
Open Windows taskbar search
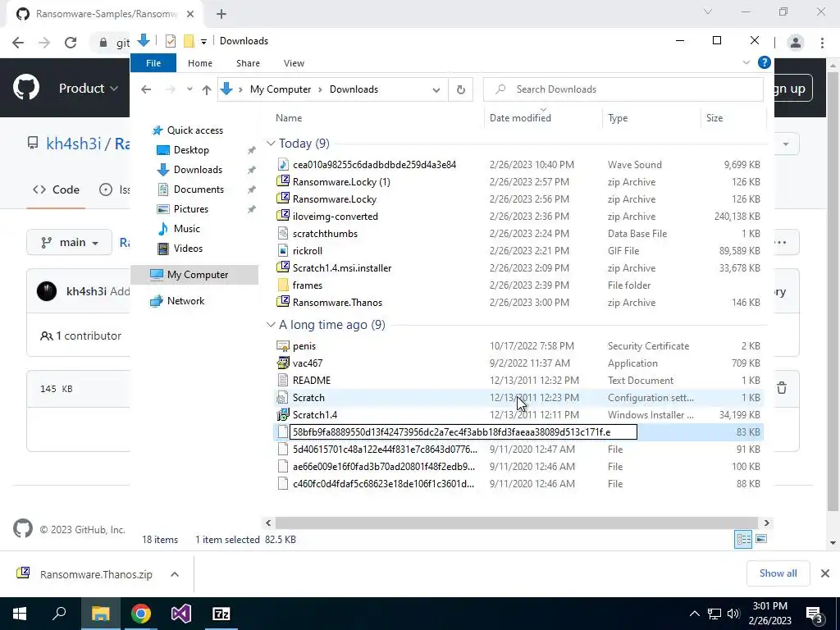59,614
